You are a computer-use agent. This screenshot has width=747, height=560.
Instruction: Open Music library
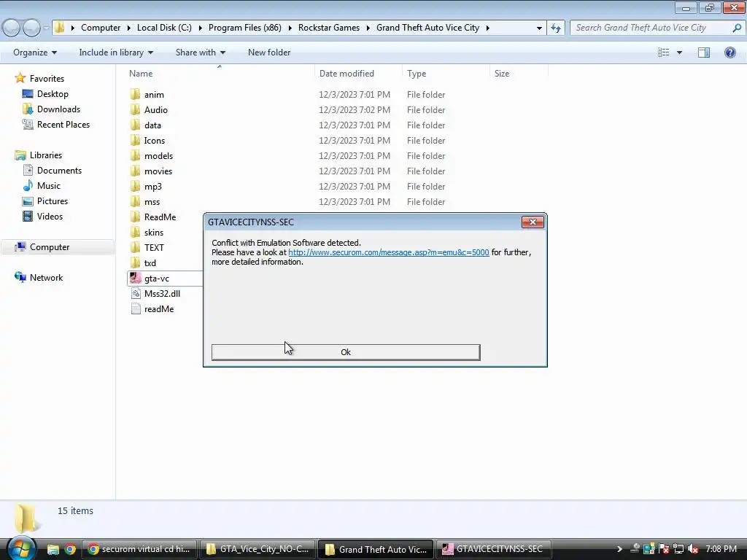[49, 186]
